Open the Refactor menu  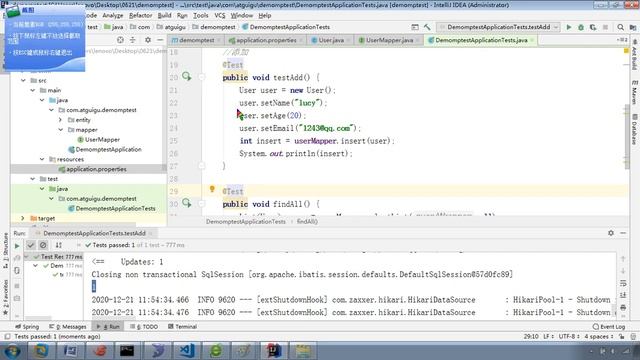pos(140,16)
